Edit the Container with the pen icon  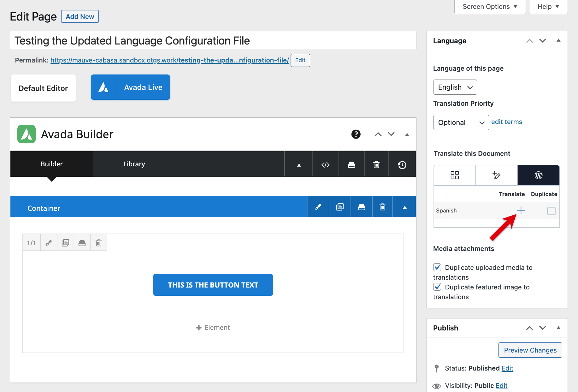(x=318, y=207)
